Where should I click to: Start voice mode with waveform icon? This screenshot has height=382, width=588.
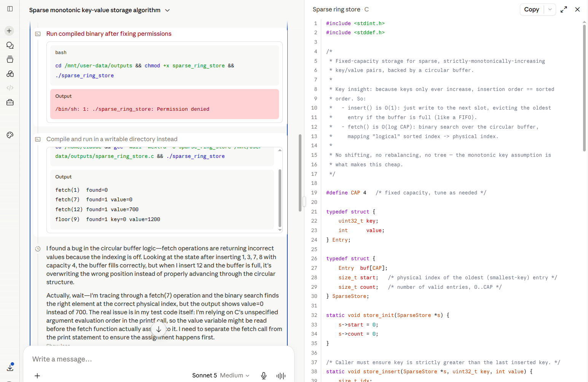pyautogui.click(x=281, y=376)
